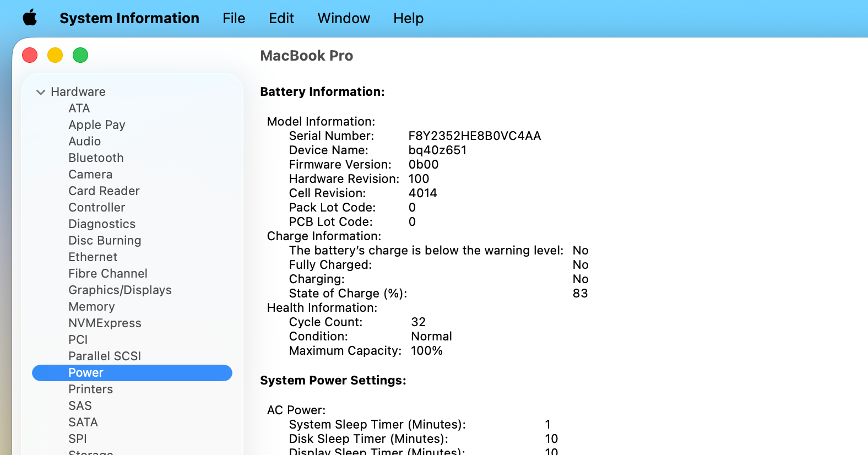Open the Apple menu

pyautogui.click(x=30, y=18)
